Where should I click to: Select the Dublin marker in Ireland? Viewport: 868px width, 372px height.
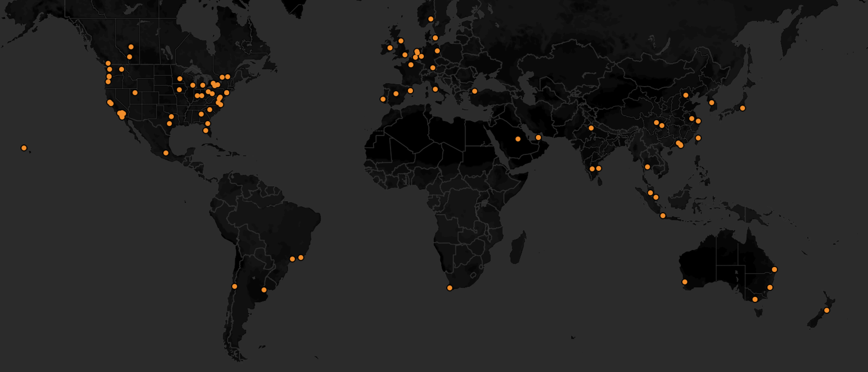390,48
